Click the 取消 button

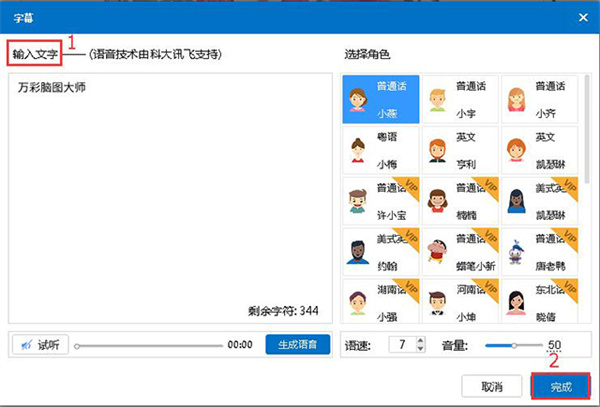pos(492,386)
